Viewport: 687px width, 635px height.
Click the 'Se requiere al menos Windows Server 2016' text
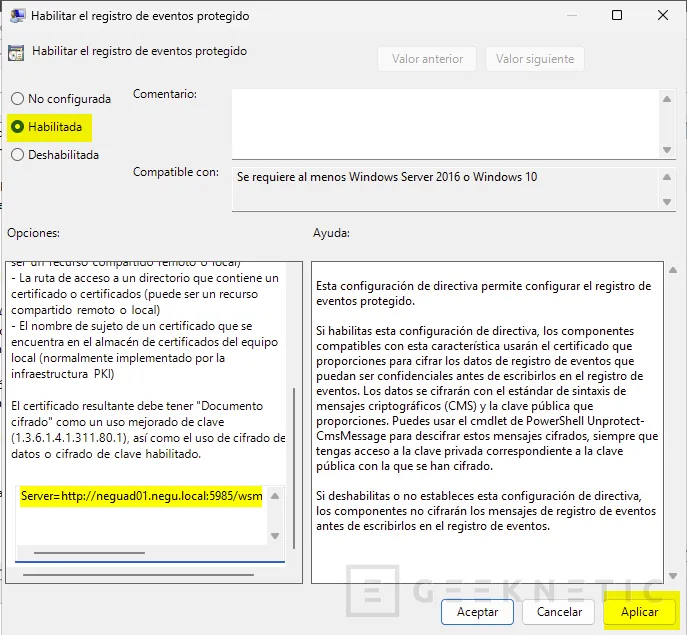point(387,177)
